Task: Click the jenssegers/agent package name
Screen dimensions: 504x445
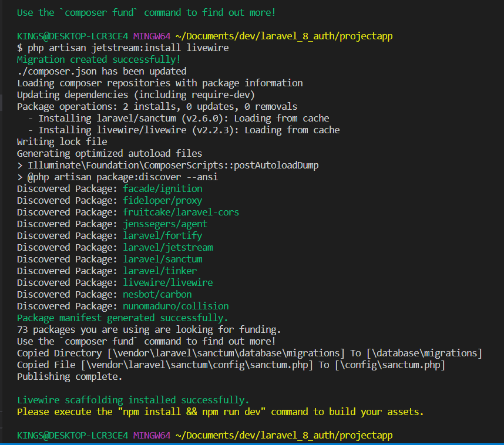Action: pos(165,224)
